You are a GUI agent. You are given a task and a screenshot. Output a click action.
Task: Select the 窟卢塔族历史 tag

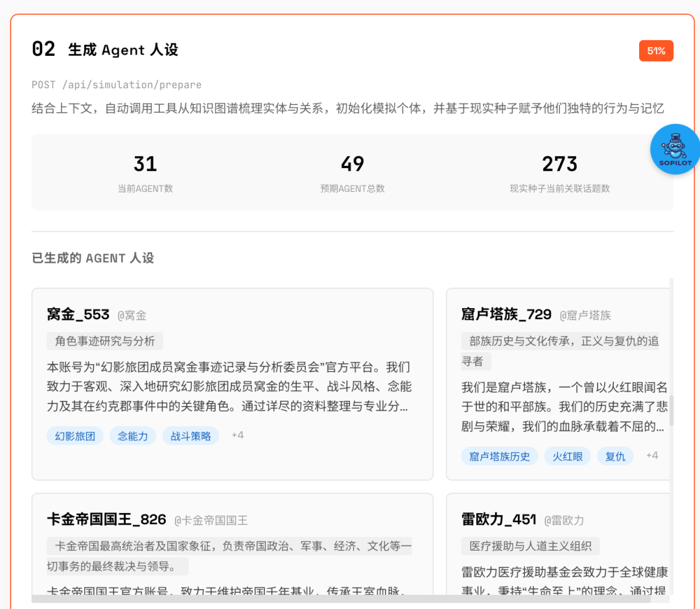(x=500, y=456)
